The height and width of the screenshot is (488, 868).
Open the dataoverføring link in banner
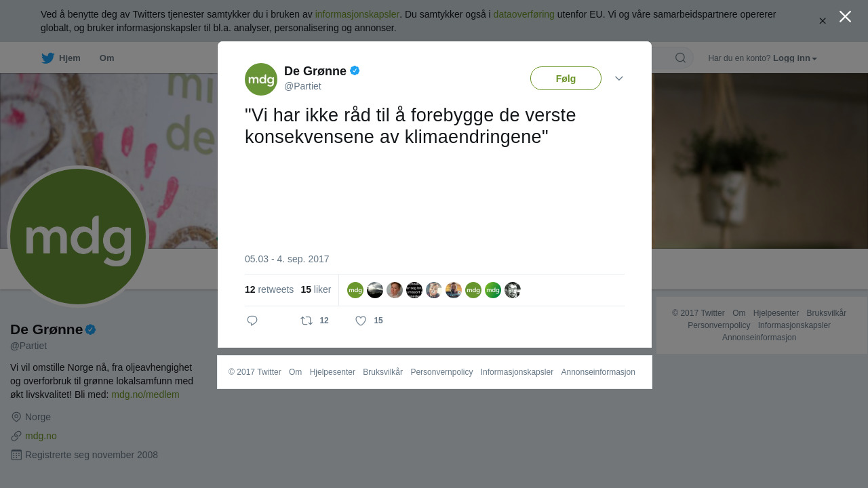point(524,14)
